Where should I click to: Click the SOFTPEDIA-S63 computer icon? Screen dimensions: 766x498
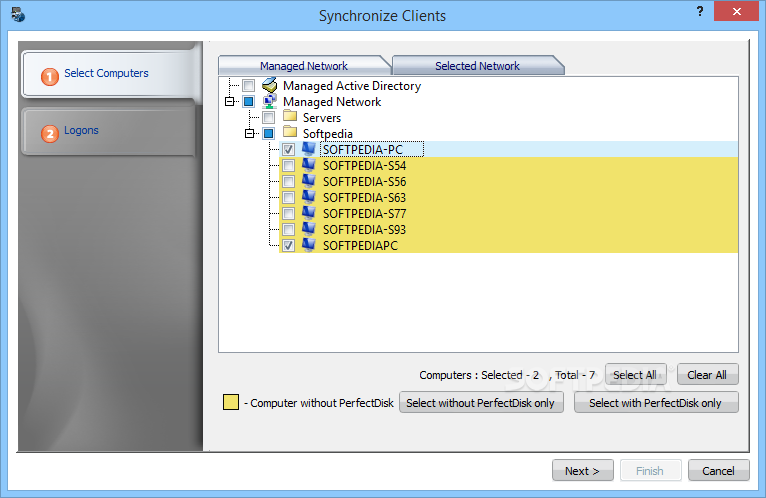[x=309, y=197]
